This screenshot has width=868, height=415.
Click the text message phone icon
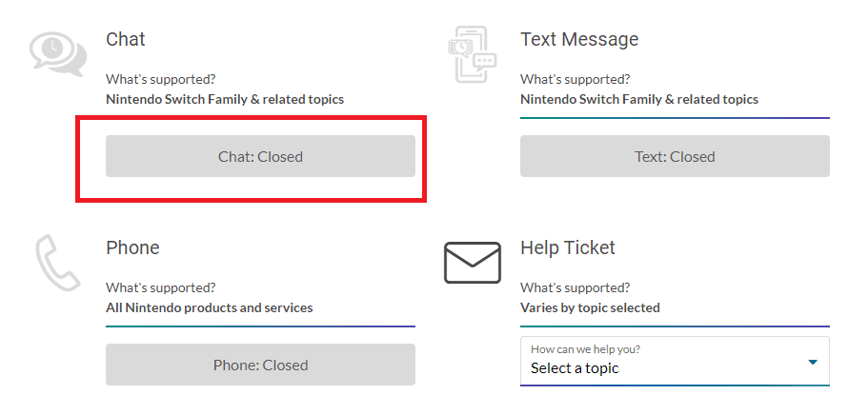(x=473, y=54)
